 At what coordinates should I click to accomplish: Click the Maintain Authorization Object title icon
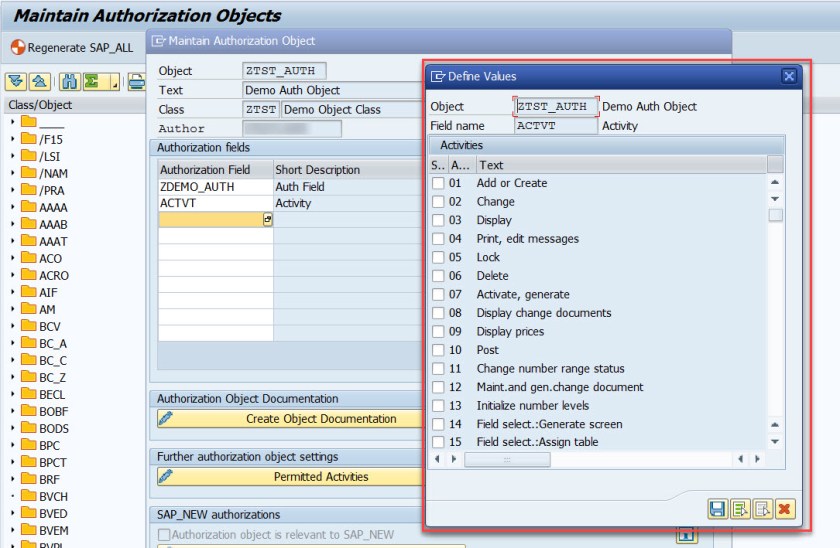[x=159, y=41]
